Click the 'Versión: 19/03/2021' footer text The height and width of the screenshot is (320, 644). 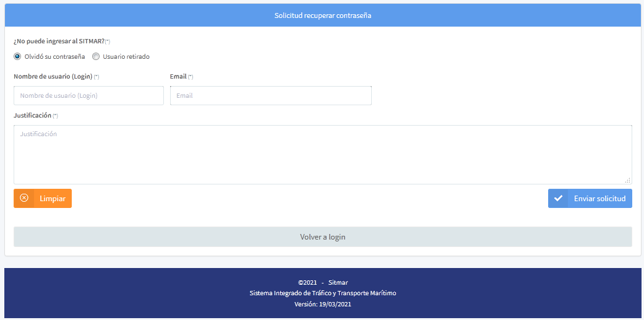(x=322, y=304)
